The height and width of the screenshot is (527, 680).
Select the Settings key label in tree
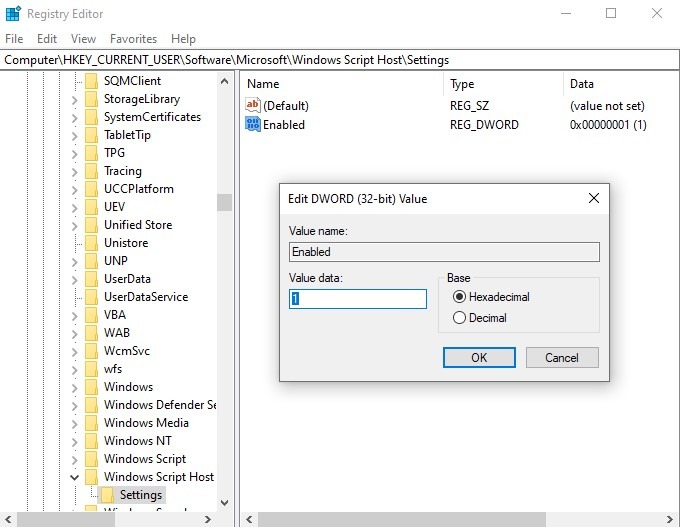point(141,494)
